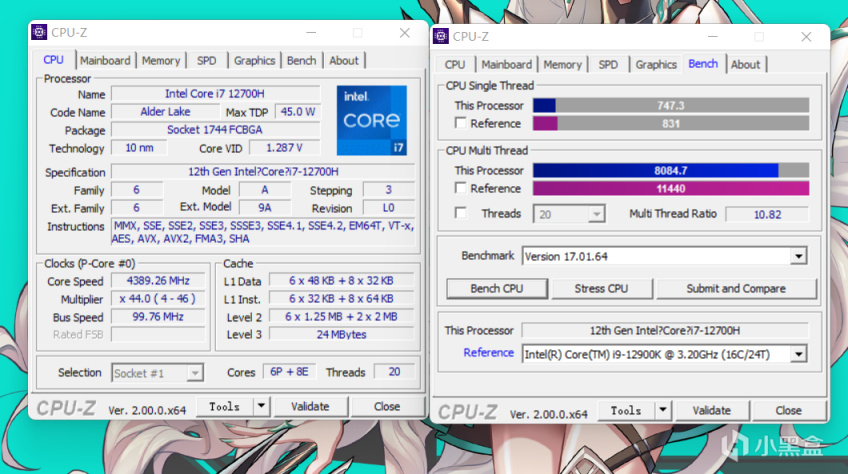Click Tools button in right window
The image size is (848, 474).
[626, 411]
